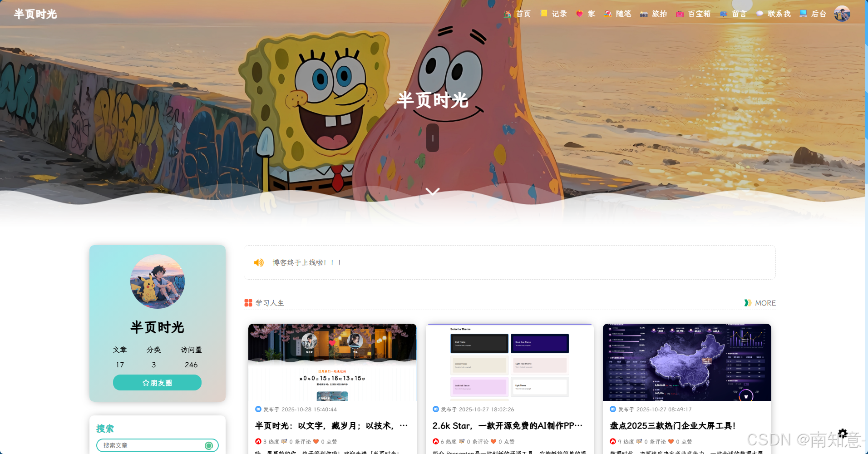Click the 文章 count of 17

pos(120,365)
